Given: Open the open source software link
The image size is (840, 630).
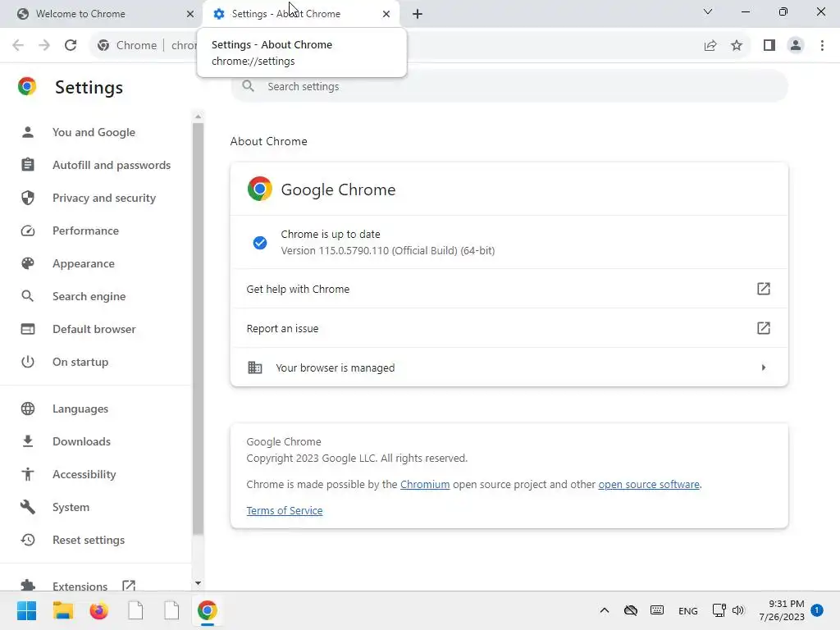Looking at the screenshot, I should (x=649, y=484).
